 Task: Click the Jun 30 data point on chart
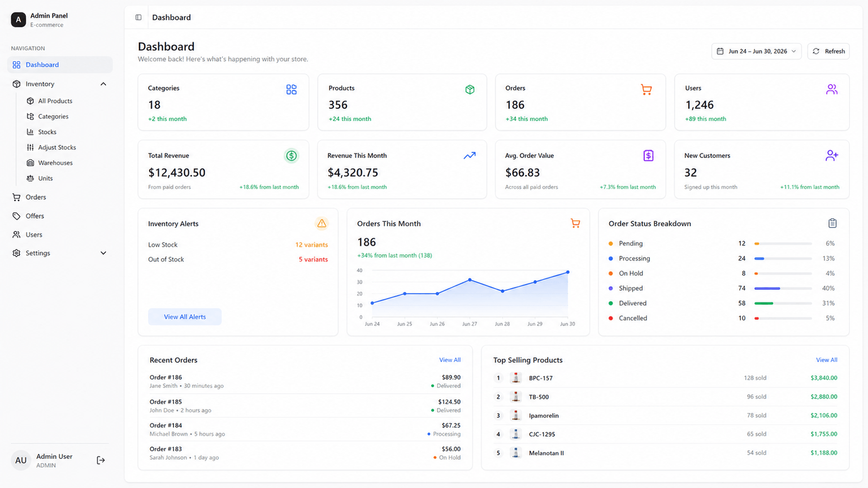(x=568, y=272)
